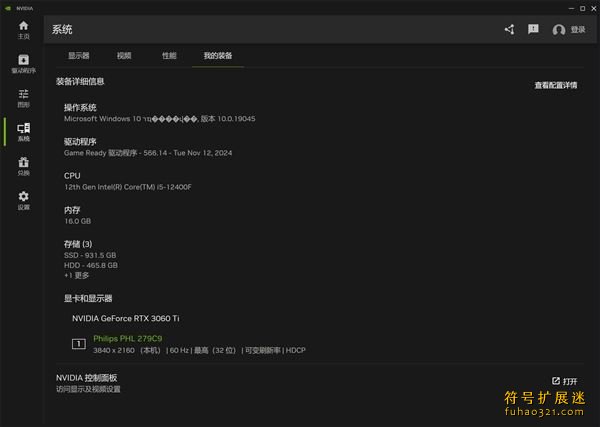600x427 pixels.
Task: Click the '3840 x 2160' display details line
Action: pos(199,350)
